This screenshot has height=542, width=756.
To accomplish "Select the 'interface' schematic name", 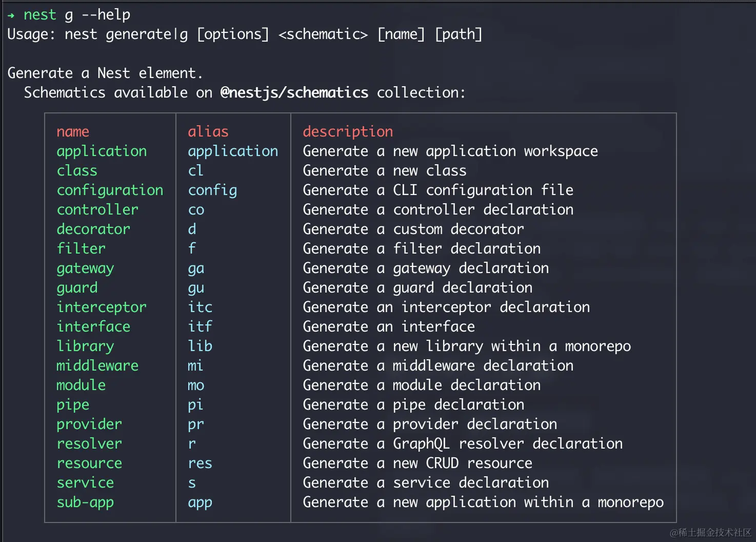I will 93,327.
